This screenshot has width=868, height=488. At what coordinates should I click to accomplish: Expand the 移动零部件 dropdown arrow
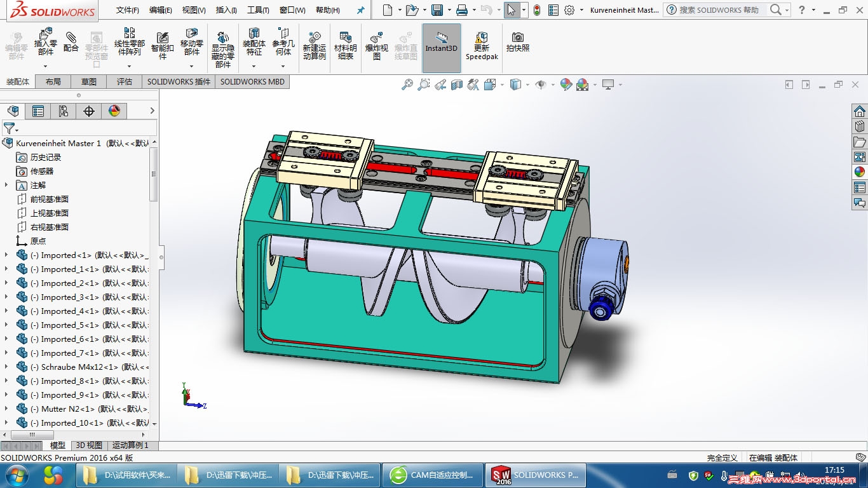(x=191, y=66)
